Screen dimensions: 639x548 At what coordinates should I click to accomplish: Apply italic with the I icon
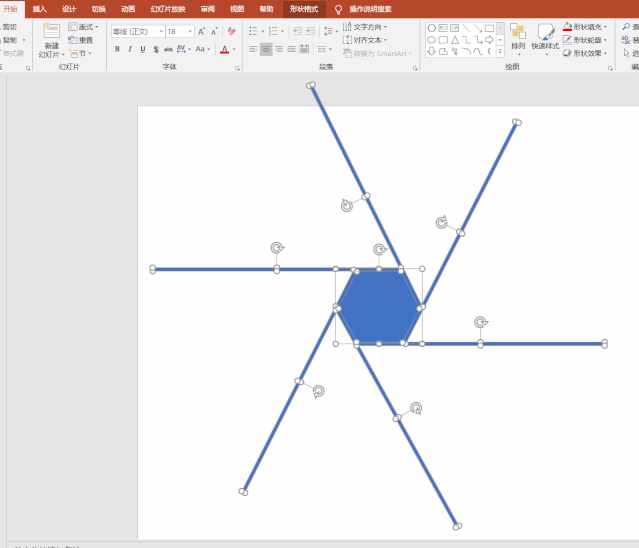(x=130, y=49)
